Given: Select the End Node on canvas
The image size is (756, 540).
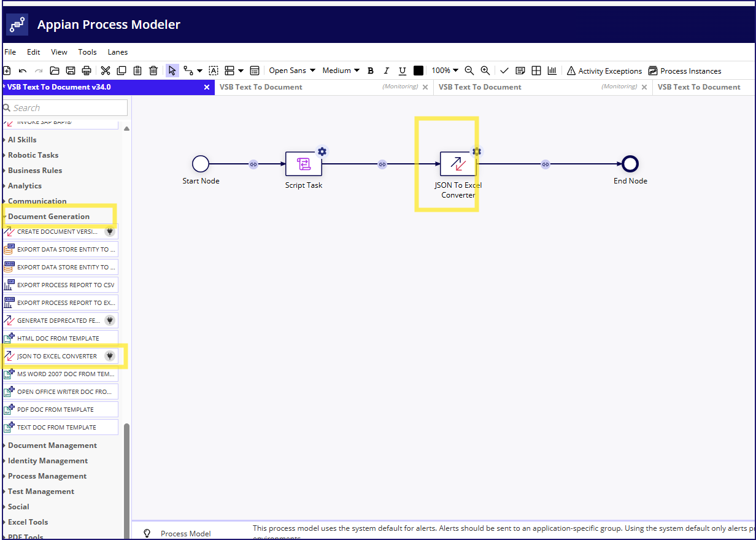Looking at the screenshot, I should tap(630, 164).
